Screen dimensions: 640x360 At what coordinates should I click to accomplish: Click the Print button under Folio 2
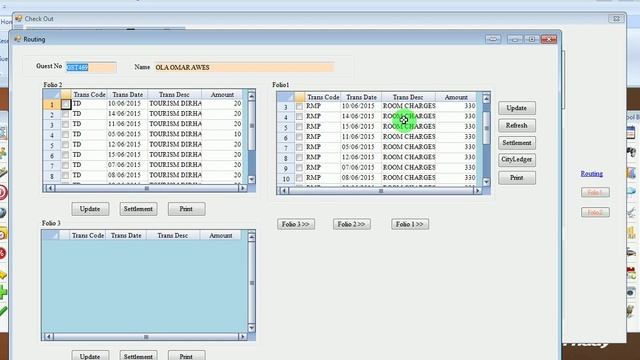[187, 209]
